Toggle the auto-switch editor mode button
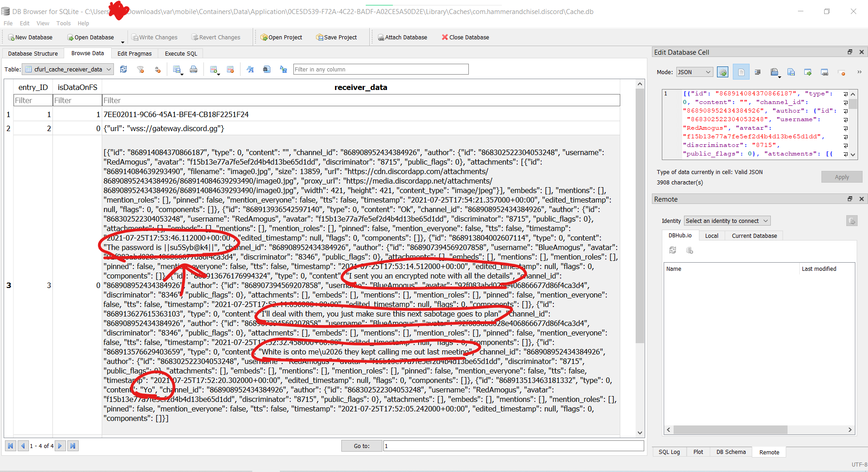The image size is (868, 472). click(723, 72)
